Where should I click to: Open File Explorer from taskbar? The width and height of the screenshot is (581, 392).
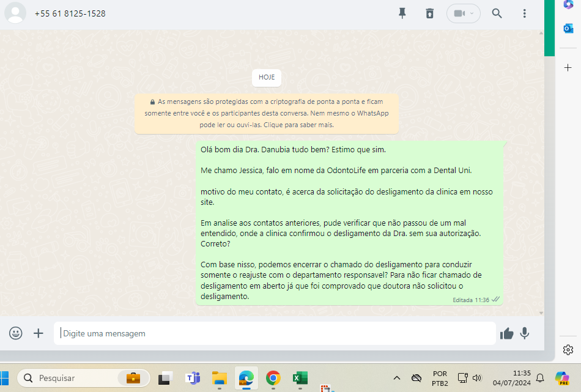[x=220, y=378]
